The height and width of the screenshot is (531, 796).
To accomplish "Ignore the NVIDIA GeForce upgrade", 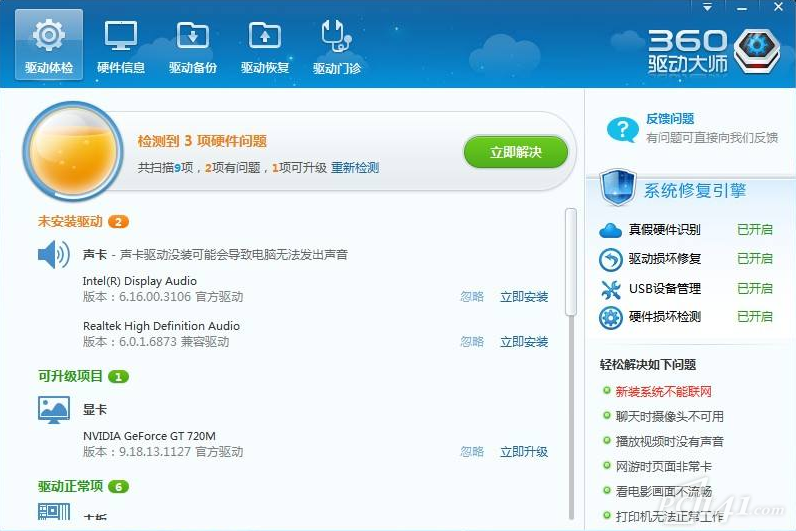I will (472, 452).
